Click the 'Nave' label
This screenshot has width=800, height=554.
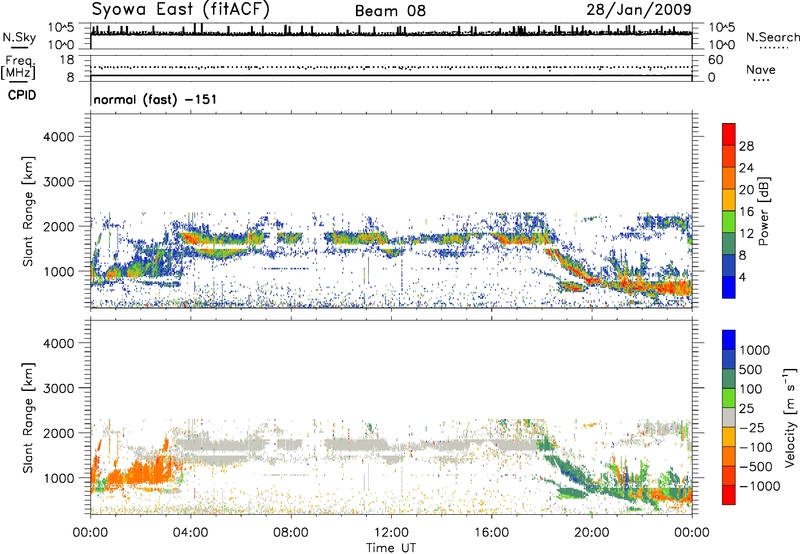click(761, 69)
